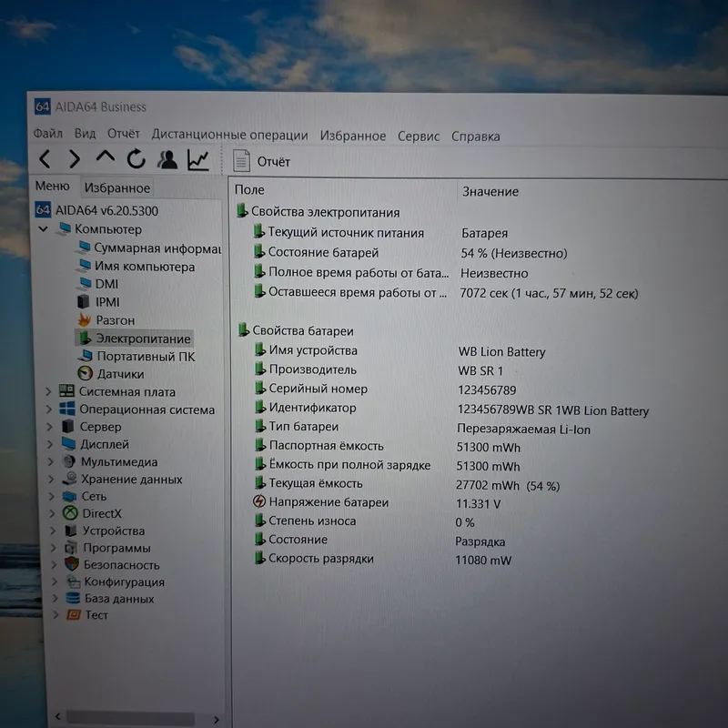
Task: Switch to the Избранное tab
Action: coord(117,188)
